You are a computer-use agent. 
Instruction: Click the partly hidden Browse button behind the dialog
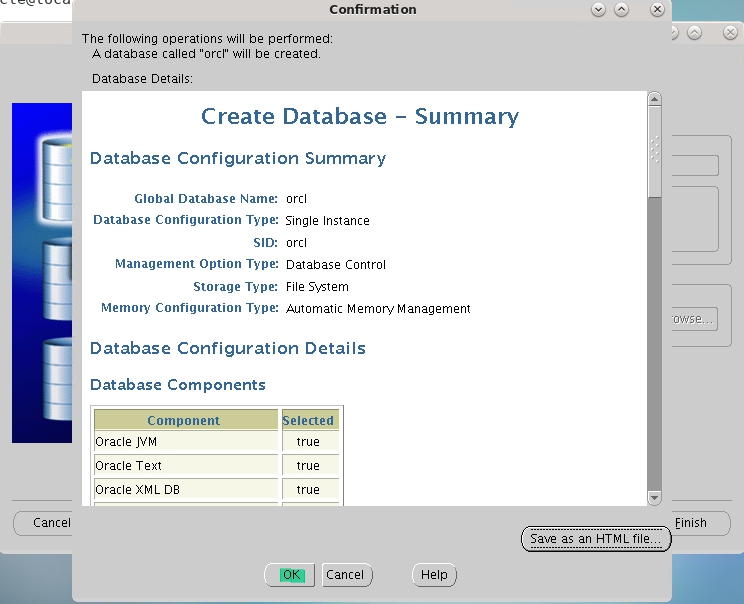coord(695,319)
